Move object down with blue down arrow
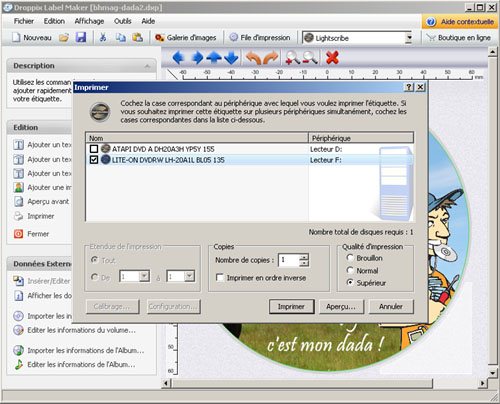The height and width of the screenshot is (404, 500). click(231, 58)
